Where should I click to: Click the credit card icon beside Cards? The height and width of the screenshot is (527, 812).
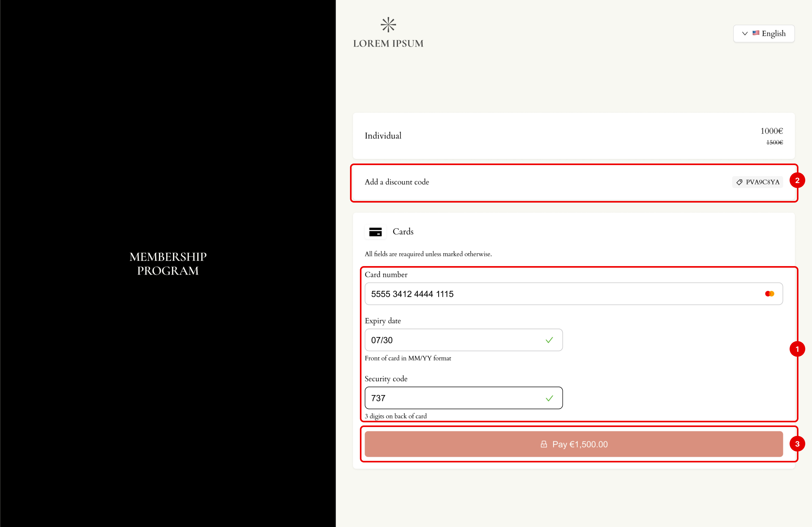click(x=375, y=232)
